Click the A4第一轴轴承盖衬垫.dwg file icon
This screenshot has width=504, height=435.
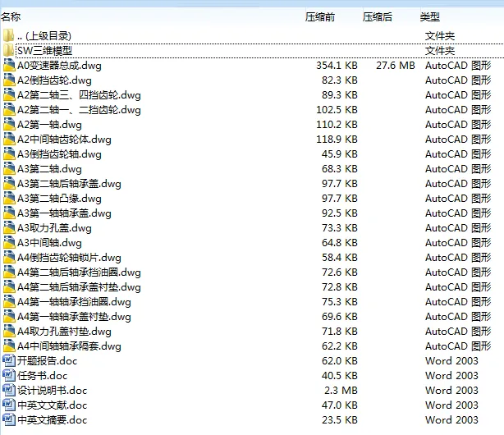tap(9, 317)
